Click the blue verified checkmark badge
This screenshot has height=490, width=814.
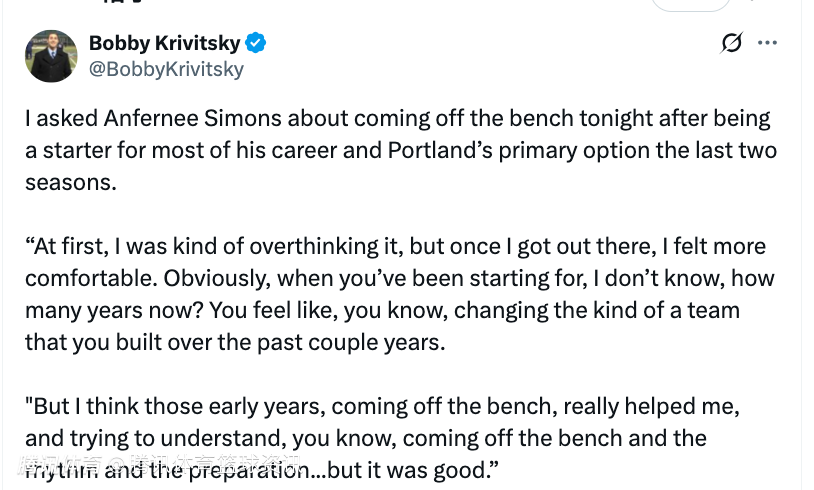click(257, 43)
